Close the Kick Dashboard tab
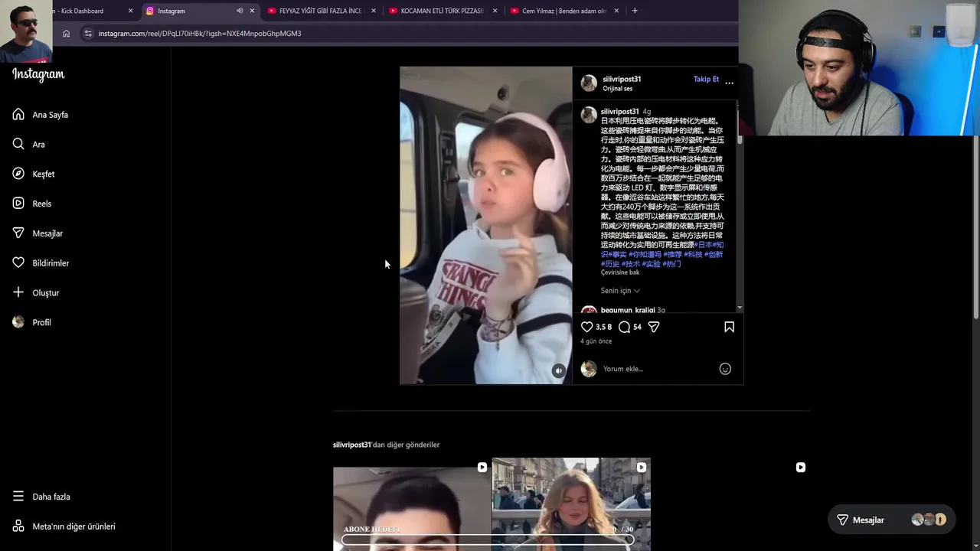Viewport: 980px width, 551px height. click(x=130, y=11)
